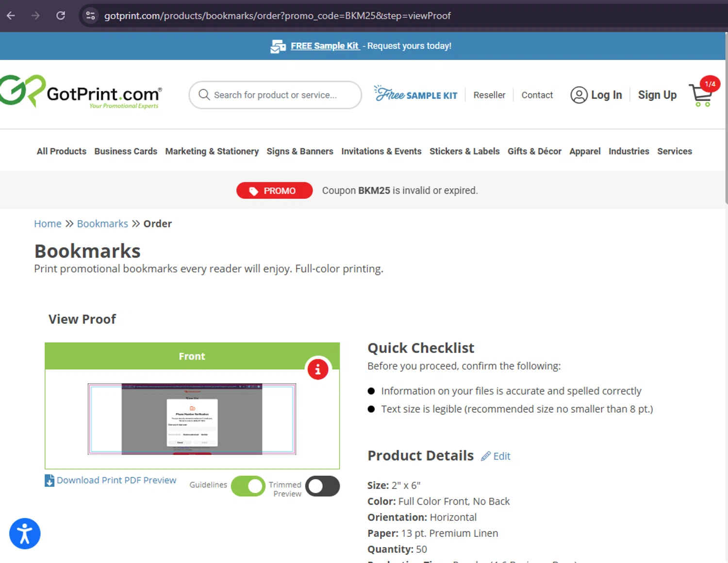Open the Industries menu
The image size is (728, 563).
pos(629,151)
